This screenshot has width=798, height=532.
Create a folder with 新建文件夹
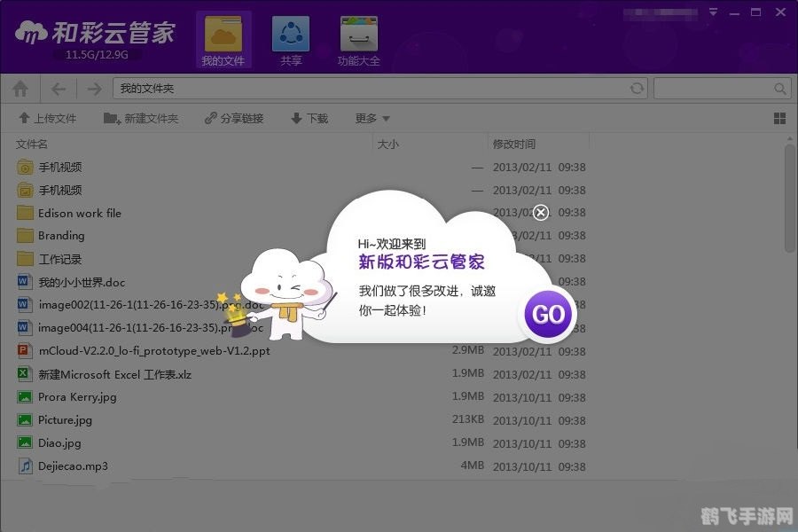[141, 118]
